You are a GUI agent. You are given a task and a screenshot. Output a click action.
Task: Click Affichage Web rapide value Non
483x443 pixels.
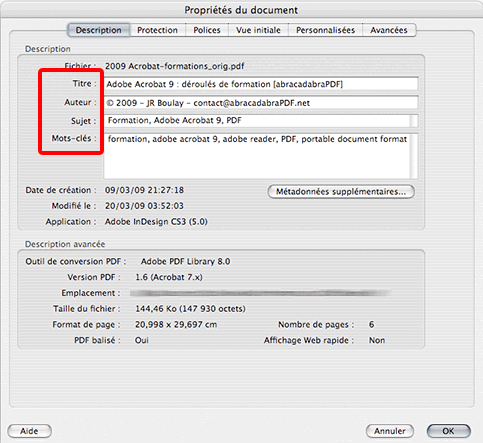pos(377,340)
